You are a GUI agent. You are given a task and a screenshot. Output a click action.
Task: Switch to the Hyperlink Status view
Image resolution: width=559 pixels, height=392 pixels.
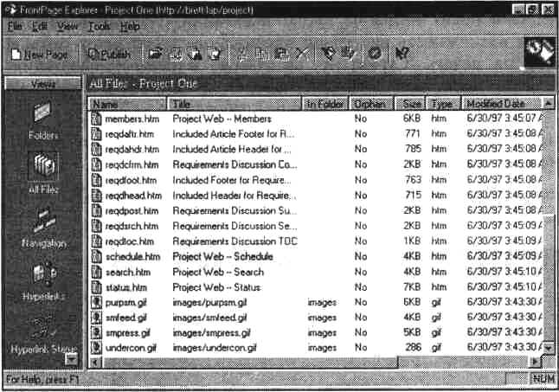click(43, 336)
